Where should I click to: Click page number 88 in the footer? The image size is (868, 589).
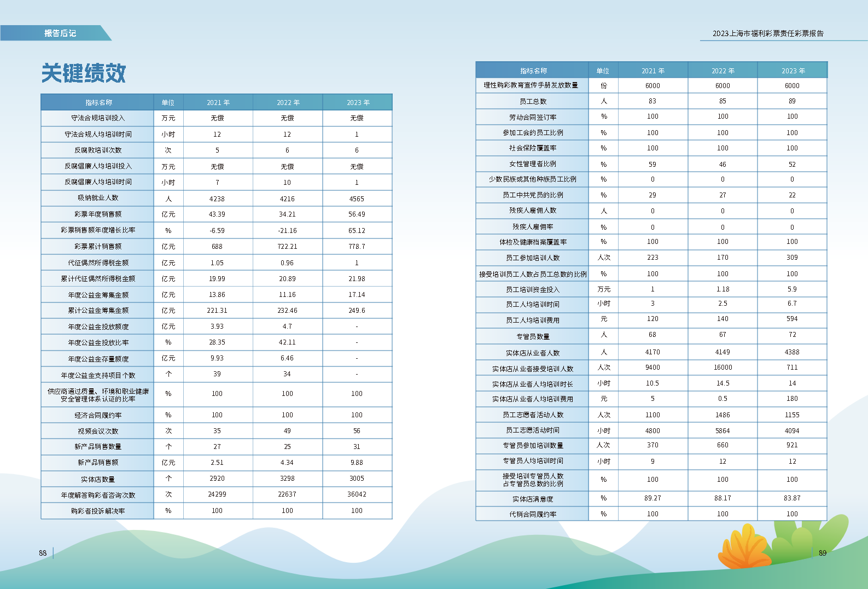click(x=43, y=553)
